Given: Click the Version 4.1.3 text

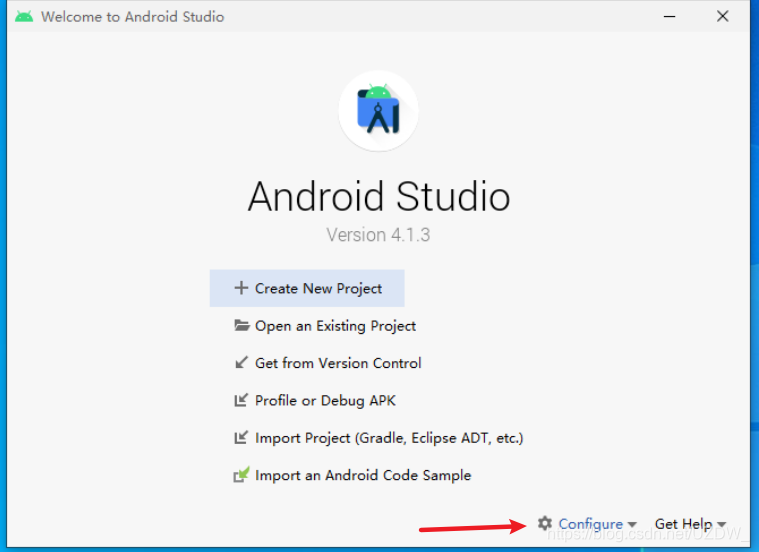Looking at the screenshot, I should pos(378,235).
